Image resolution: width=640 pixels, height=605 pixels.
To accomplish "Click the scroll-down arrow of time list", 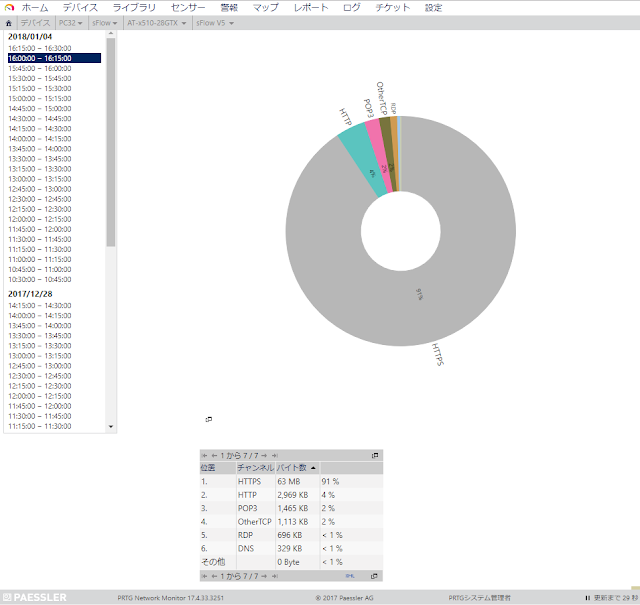I will [111, 427].
